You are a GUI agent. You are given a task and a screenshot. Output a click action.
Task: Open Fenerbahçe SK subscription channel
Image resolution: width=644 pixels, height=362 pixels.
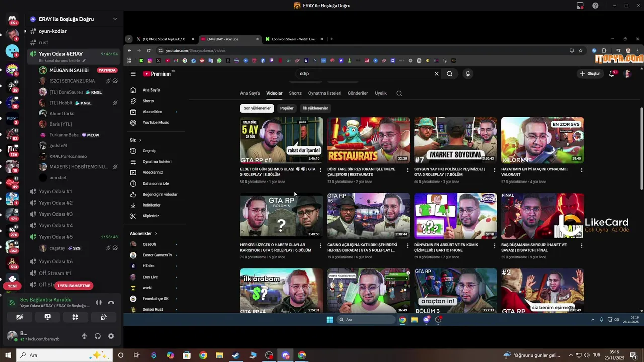tap(155, 299)
